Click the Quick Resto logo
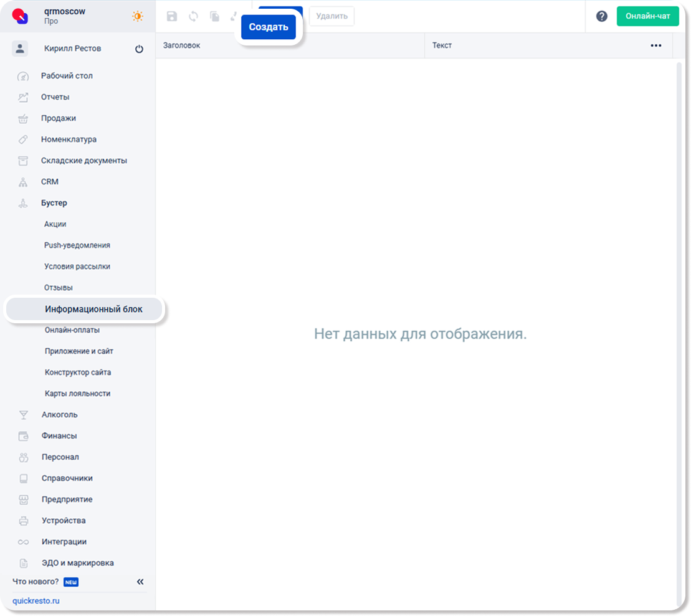Image resolution: width=691 pixels, height=616 pixels. pyautogui.click(x=21, y=16)
